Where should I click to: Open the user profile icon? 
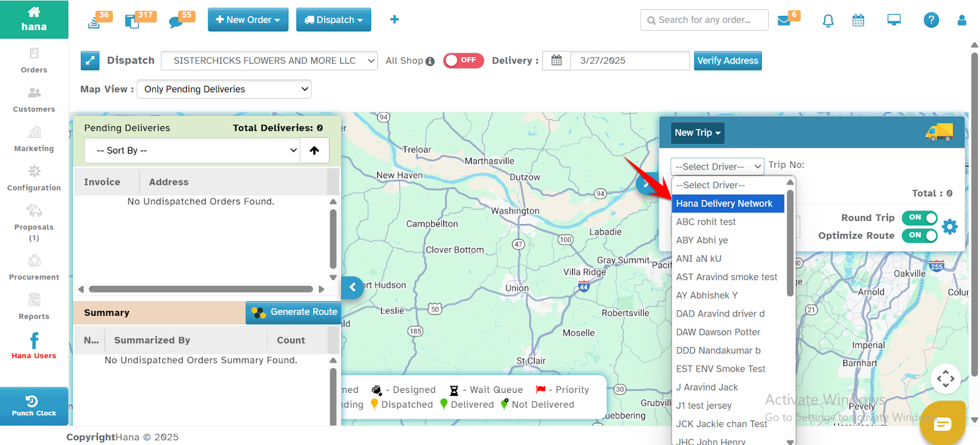click(x=962, y=20)
